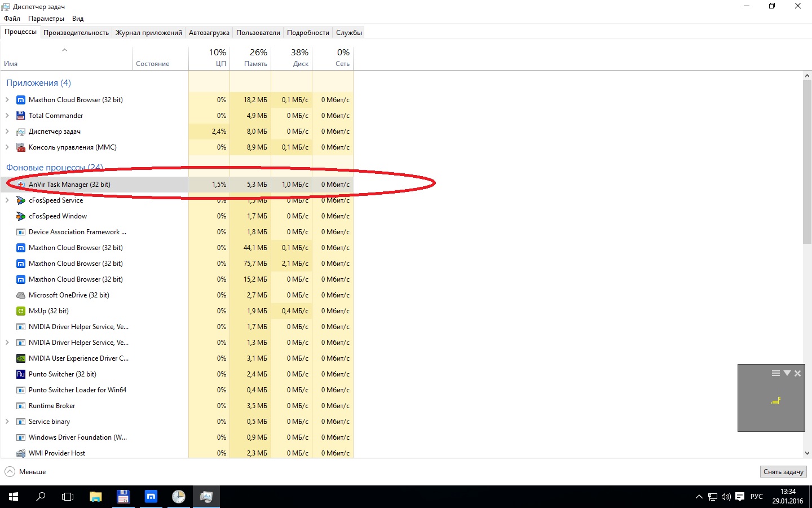Open Maxthon browser from the taskbar

(x=151, y=497)
